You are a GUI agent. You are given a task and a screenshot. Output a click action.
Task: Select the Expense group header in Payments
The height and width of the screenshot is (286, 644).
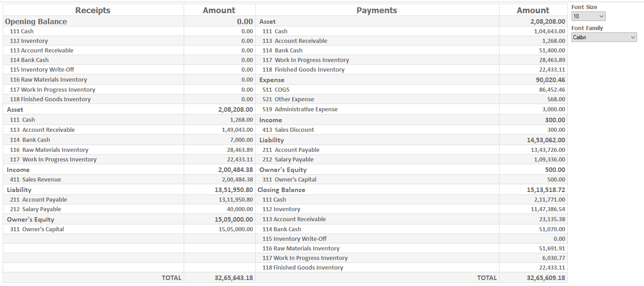(x=272, y=80)
